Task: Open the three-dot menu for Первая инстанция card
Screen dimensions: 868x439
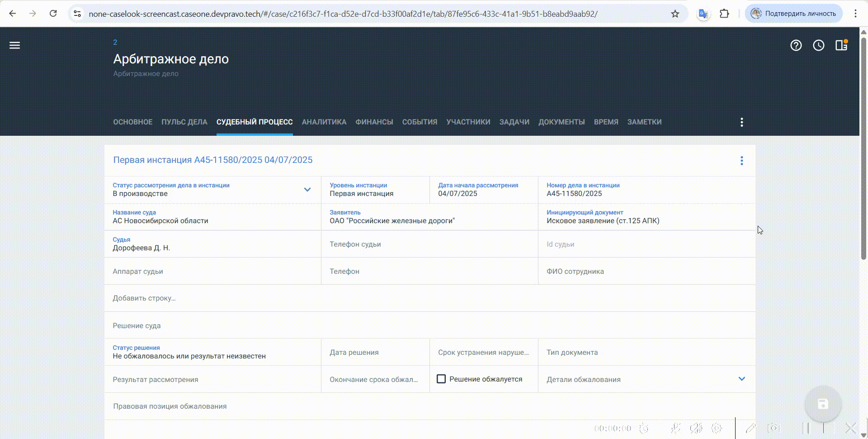Action: coord(741,161)
